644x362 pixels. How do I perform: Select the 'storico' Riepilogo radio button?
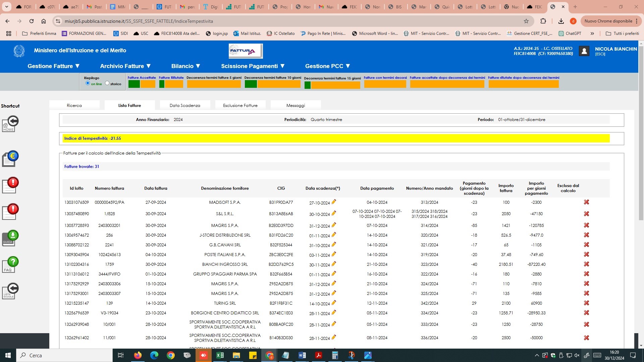(107, 83)
